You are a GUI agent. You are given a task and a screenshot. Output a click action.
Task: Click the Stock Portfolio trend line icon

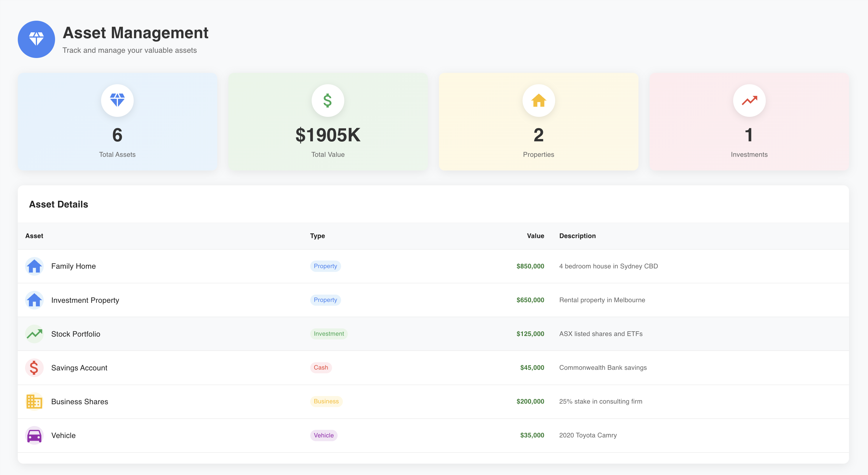[x=34, y=334]
